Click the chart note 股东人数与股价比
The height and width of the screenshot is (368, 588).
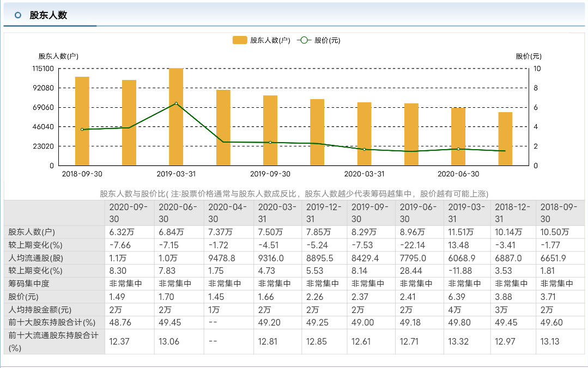(x=294, y=194)
